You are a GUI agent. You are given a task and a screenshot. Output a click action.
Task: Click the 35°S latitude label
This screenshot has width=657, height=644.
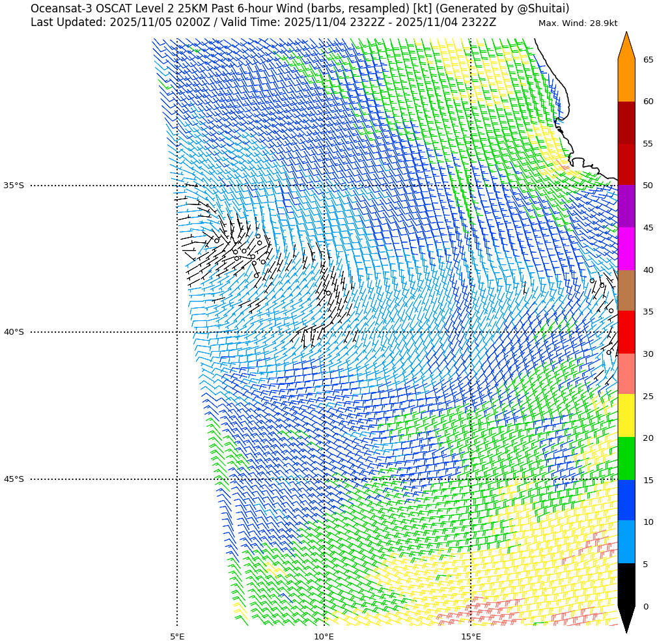tap(14, 186)
